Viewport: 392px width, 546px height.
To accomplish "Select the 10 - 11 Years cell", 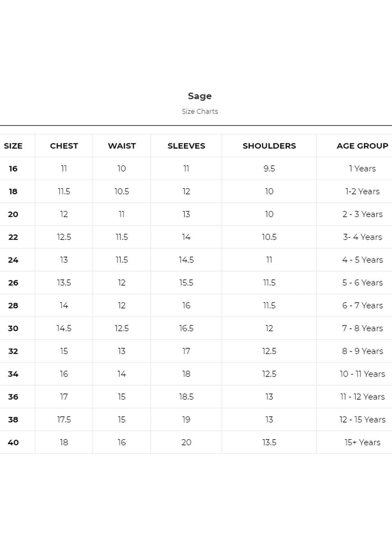I will click(x=362, y=374).
